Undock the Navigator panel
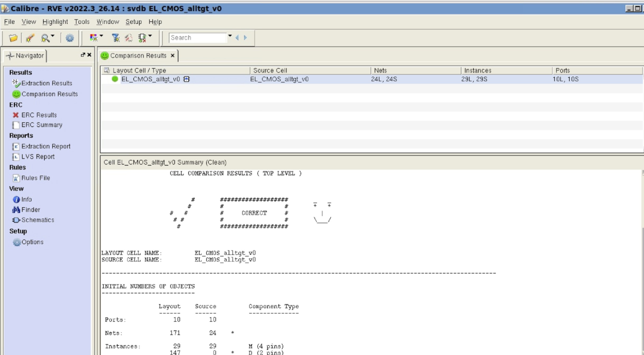This screenshot has height=355, width=644. click(x=83, y=55)
